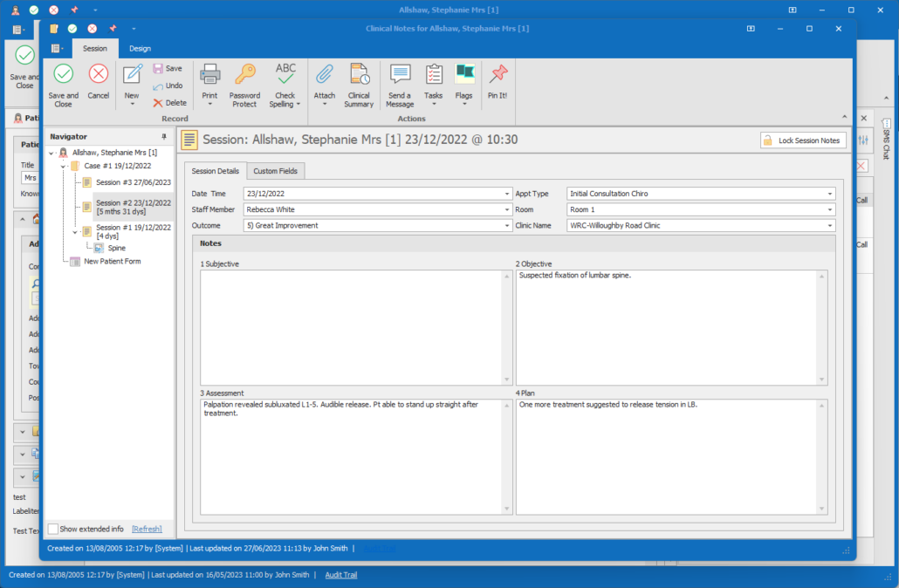Enable the Show extended info checkbox
The height and width of the screenshot is (588, 899).
[53, 529]
